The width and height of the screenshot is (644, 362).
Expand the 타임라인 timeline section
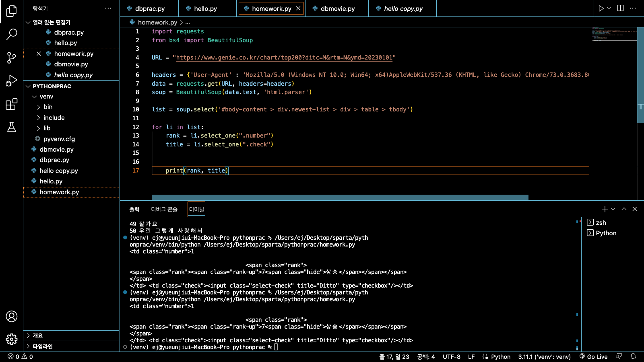click(x=71, y=346)
